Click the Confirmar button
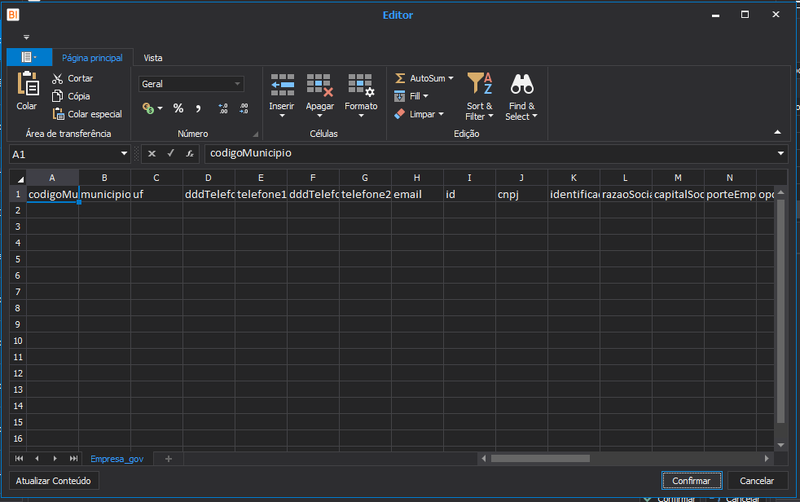Screen dimensions: 800x502 (x=691, y=481)
